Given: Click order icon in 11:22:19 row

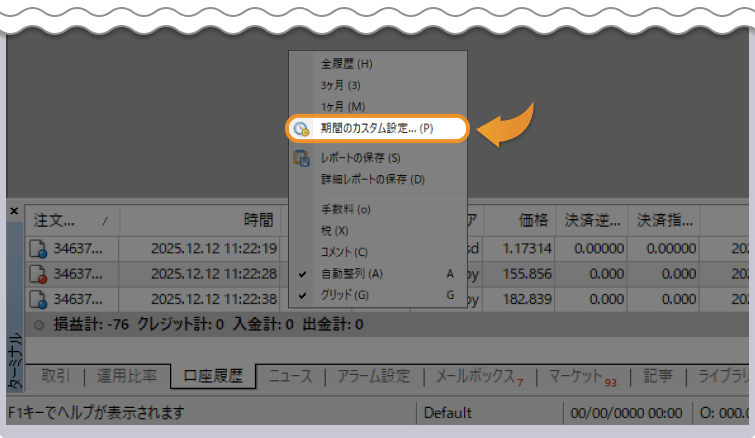Looking at the screenshot, I should 38,249.
